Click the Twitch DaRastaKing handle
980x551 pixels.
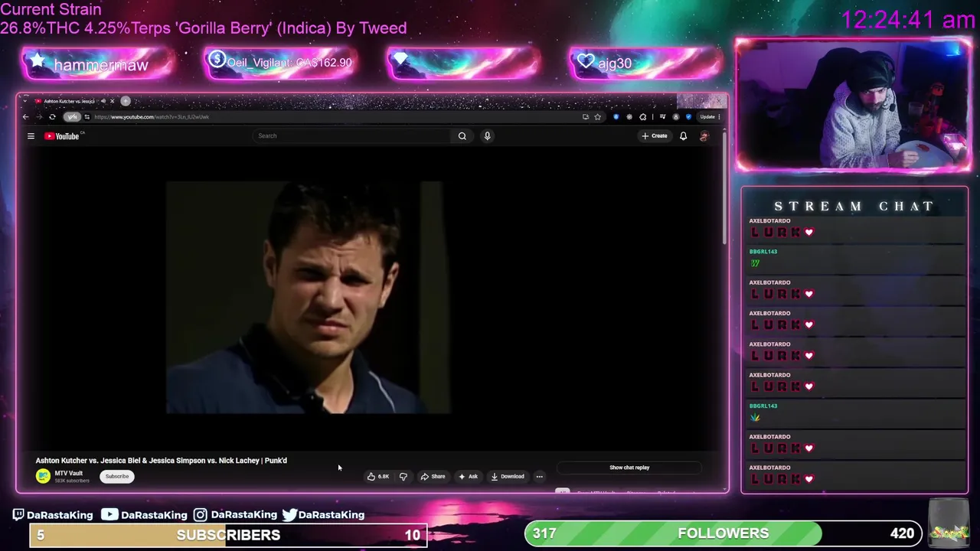click(53, 515)
